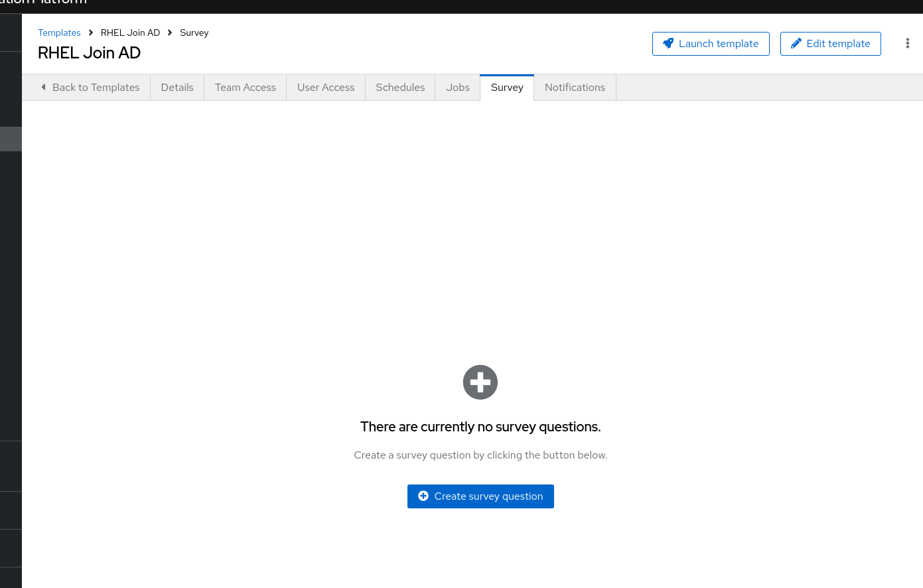Switch to the Details tab

pyautogui.click(x=177, y=88)
